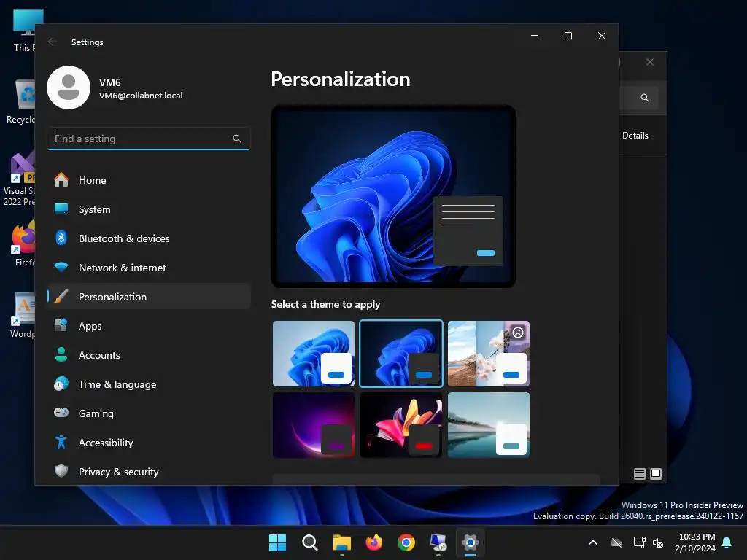Image resolution: width=747 pixels, height=560 pixels.
Task: Click the OneDrive cloud tray icon
Action: click(x=616, y=542)
